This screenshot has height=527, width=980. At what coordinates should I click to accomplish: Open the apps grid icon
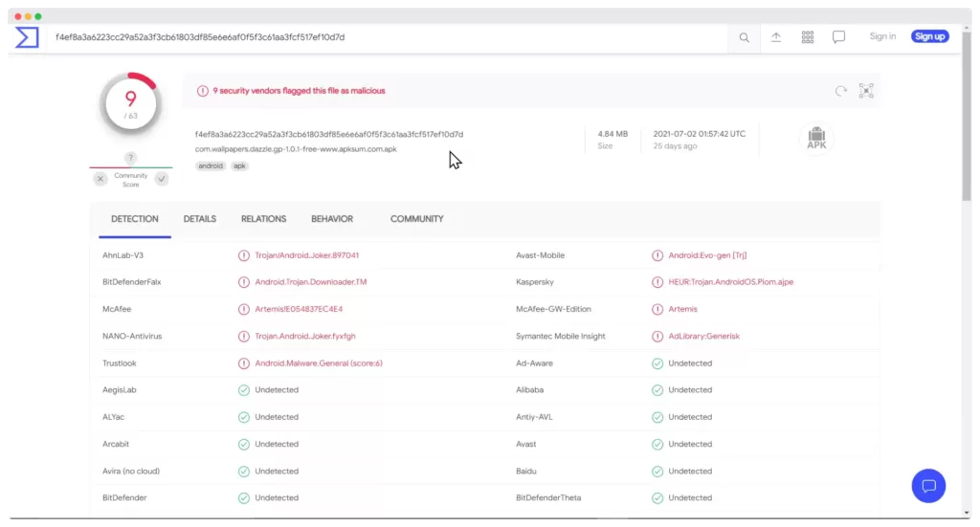(x=808, y=37)
